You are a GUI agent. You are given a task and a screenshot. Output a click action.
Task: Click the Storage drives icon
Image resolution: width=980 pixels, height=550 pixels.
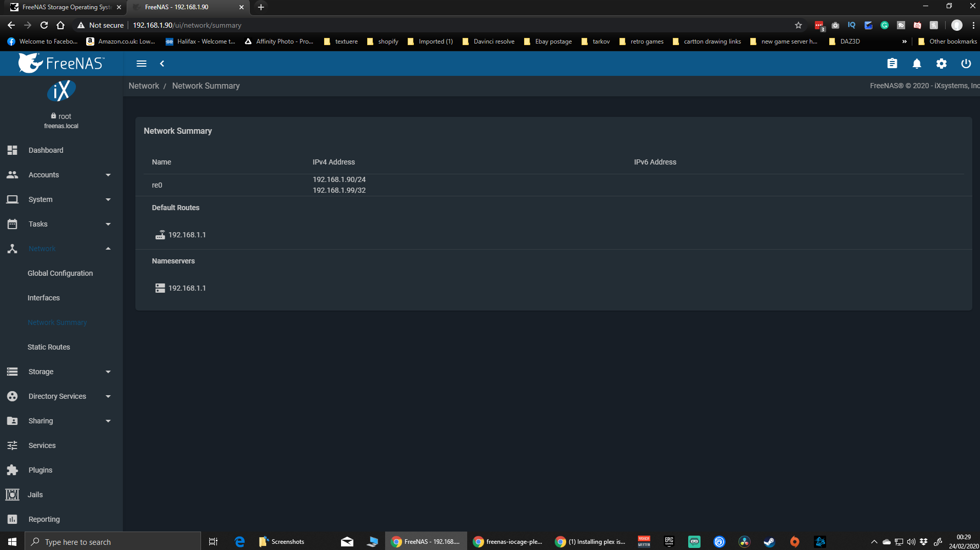click(12, 372)
